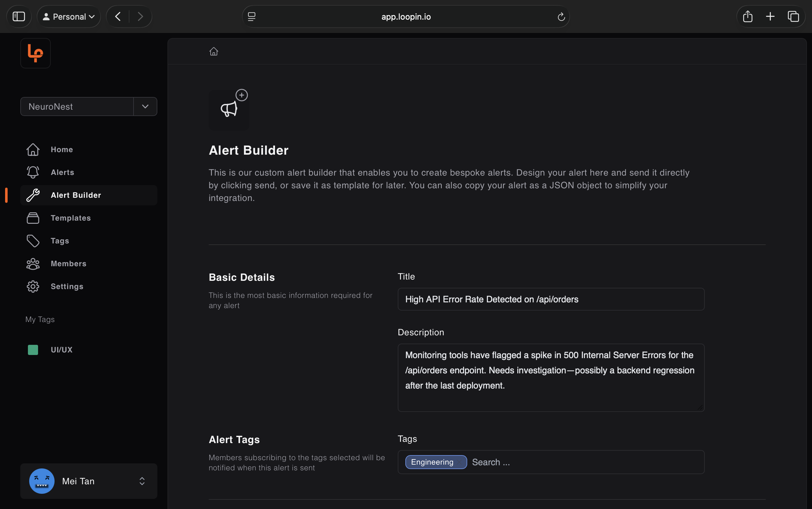Open the Alerts page in the sidebar
The height and width of the screenshot is (509, 812).
click(62, 172)
